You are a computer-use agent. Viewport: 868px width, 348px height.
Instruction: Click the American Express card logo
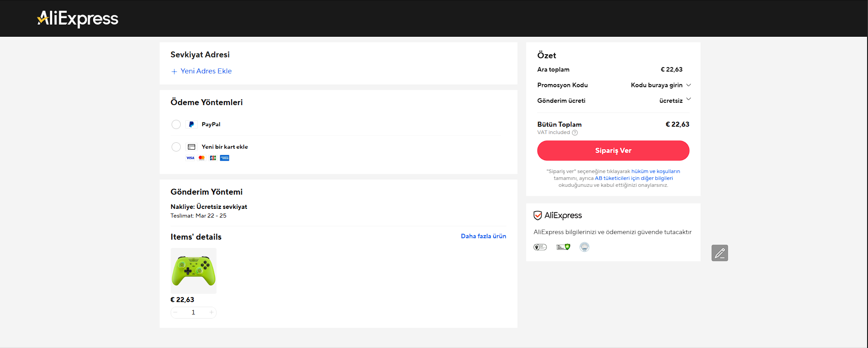(x=224, y=158)
